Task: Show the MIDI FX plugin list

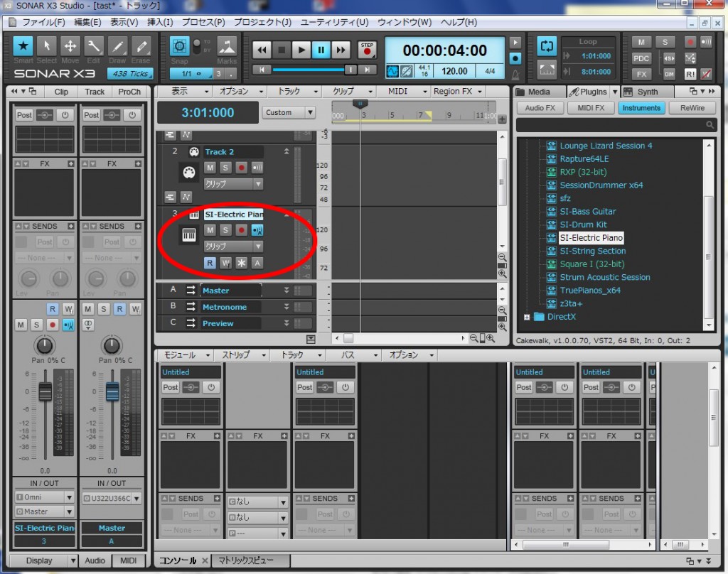Action: pyautogui.click(x=591, y=108)
